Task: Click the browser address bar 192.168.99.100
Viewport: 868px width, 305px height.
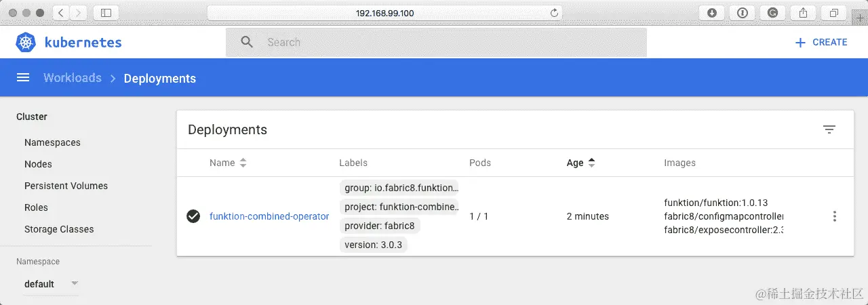Action: pos(384,13)
